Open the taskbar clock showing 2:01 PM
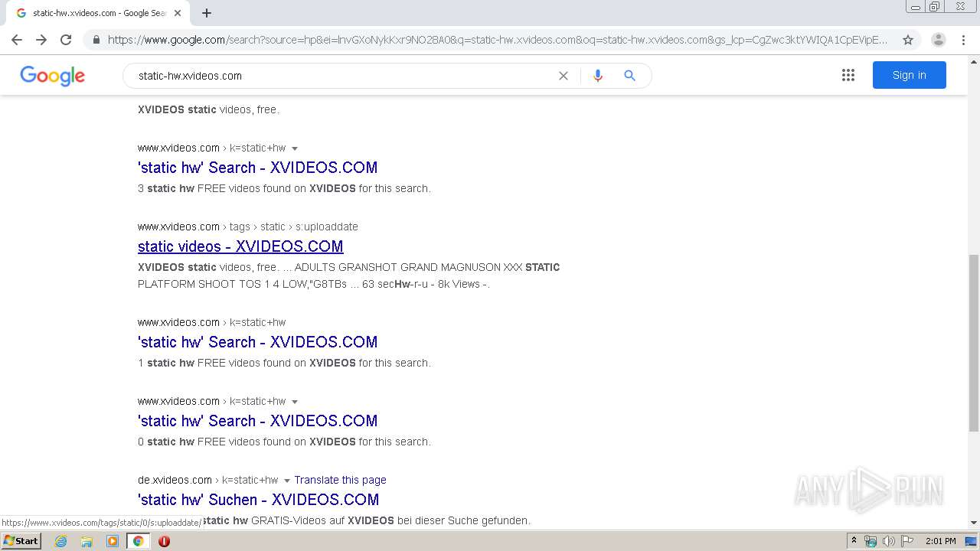The width and height of the screenshot is (980, 551). (940, 541)
